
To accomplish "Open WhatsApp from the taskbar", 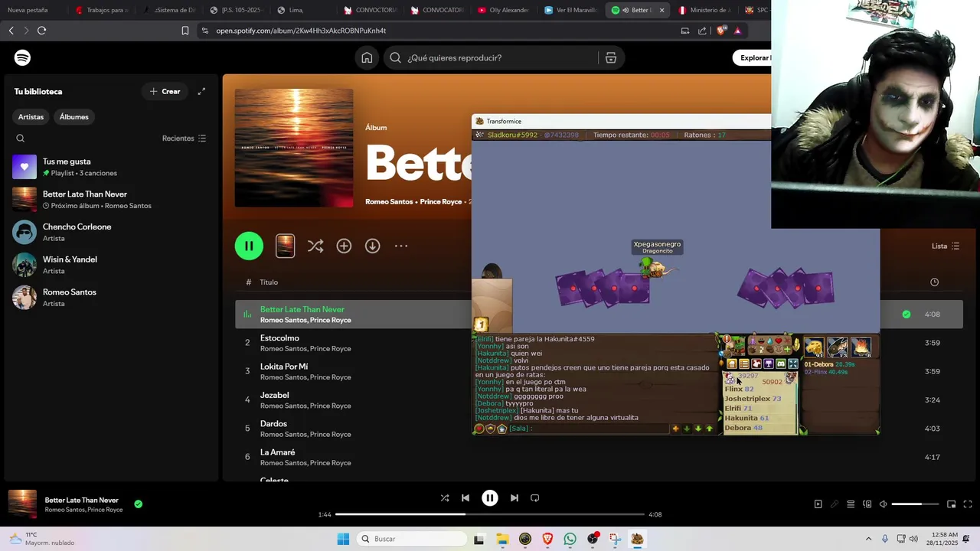I will (570, 539).
